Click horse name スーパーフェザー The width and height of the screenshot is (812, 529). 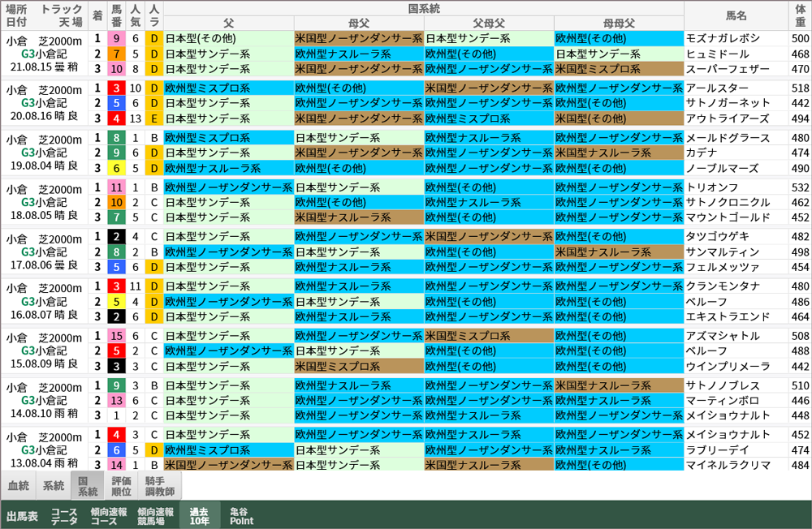[x=728, y=69]
